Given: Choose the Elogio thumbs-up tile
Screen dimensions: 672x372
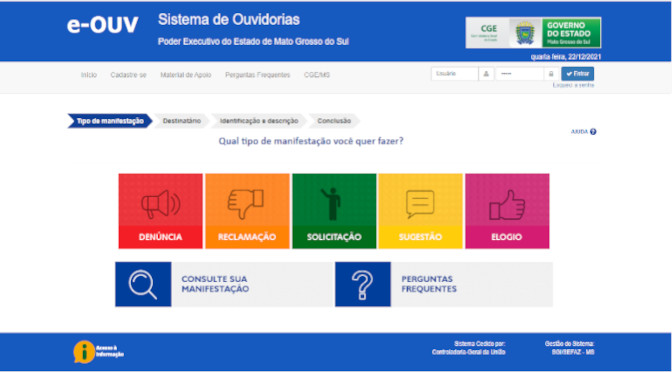Looking at the screenshot, I should [x=507, y=211].
